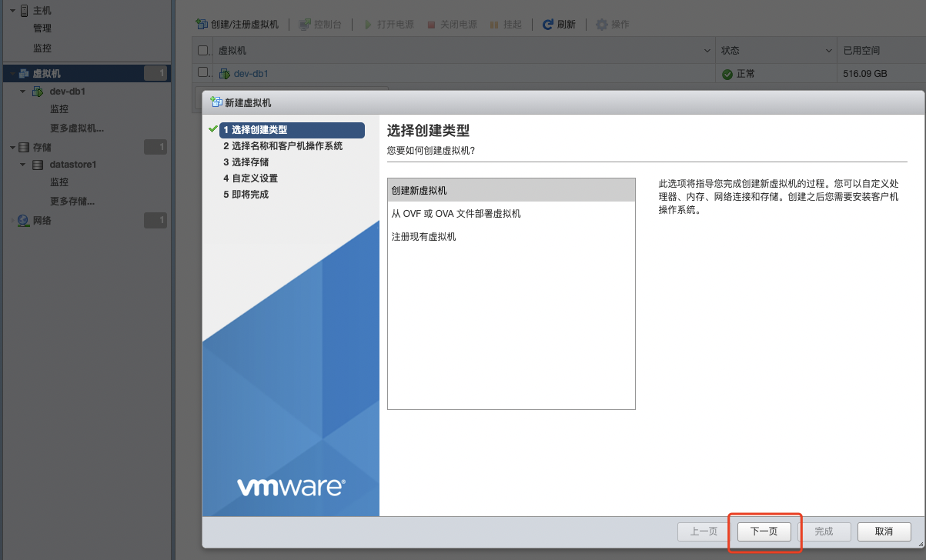Open the 状态 column dropdown arrow
The image size is (926, 560).
829,51
